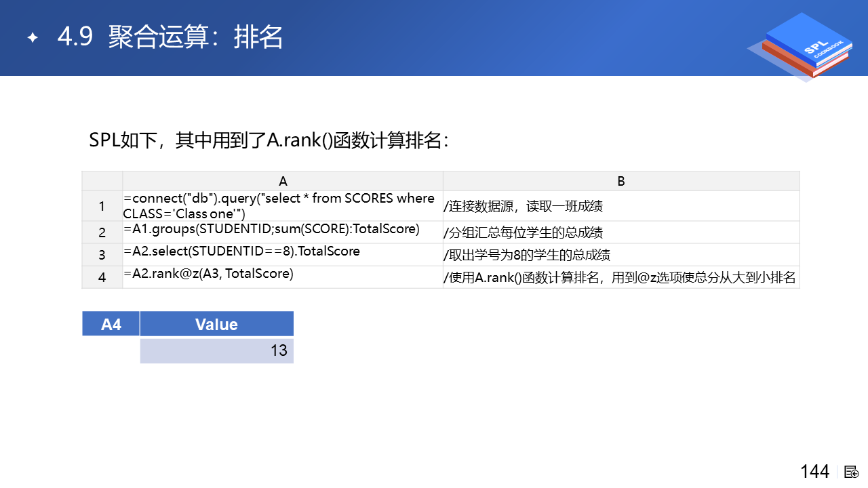
Task: Click the comment '/连接数据源，读取一班成绩'
Action: (x=524, y=207)
